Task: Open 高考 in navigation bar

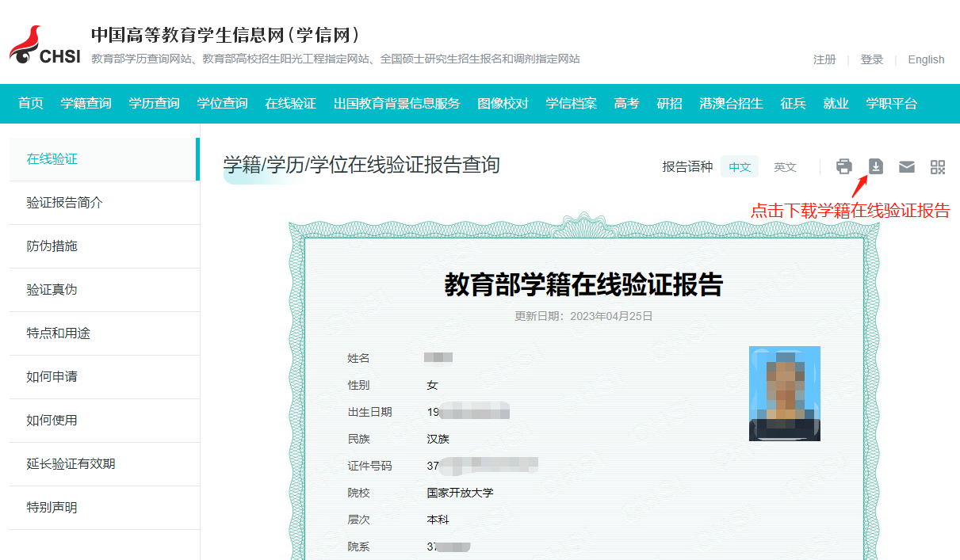Action: tap(627, 104)
